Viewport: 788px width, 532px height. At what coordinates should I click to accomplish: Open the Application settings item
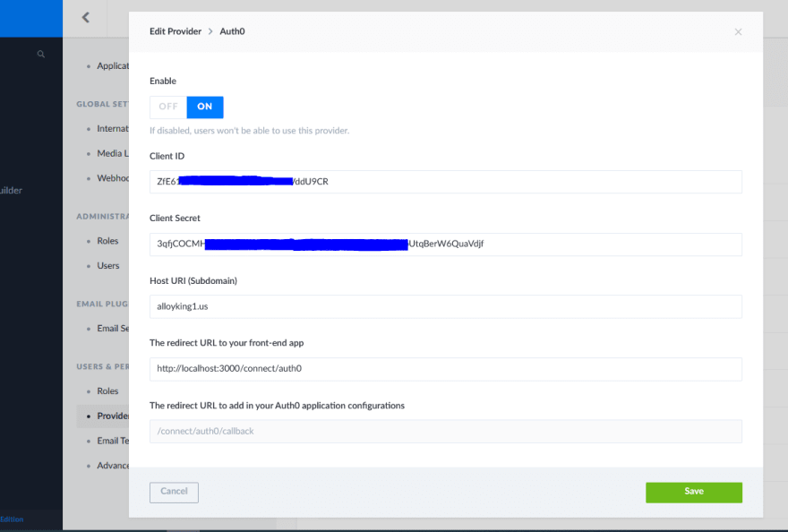tap(113, 66)
